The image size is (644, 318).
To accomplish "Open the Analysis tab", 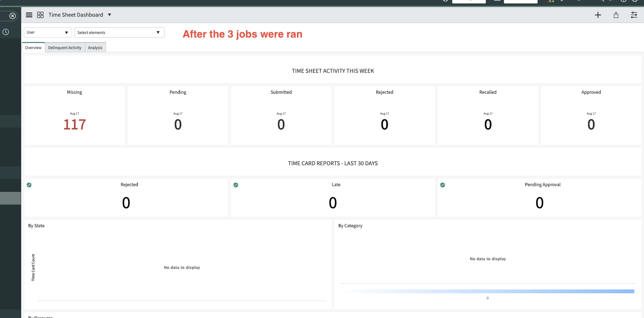I will [95, 47].
